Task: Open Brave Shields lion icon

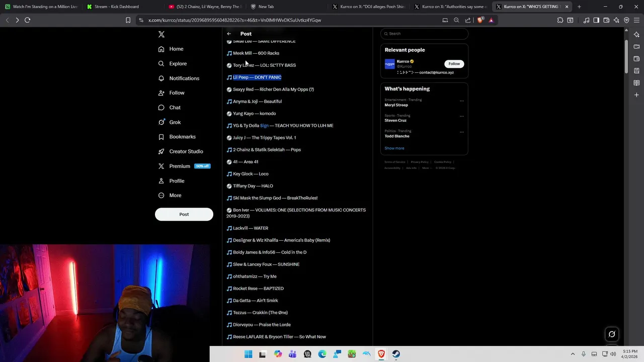Action: [x=480, y=20]
